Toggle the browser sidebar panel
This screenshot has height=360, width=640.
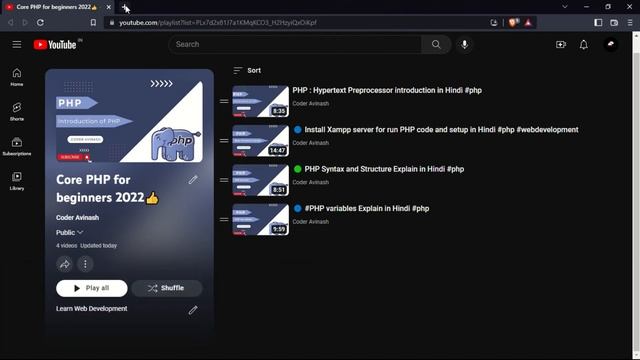pyautogui.click(x=598, y=22)
